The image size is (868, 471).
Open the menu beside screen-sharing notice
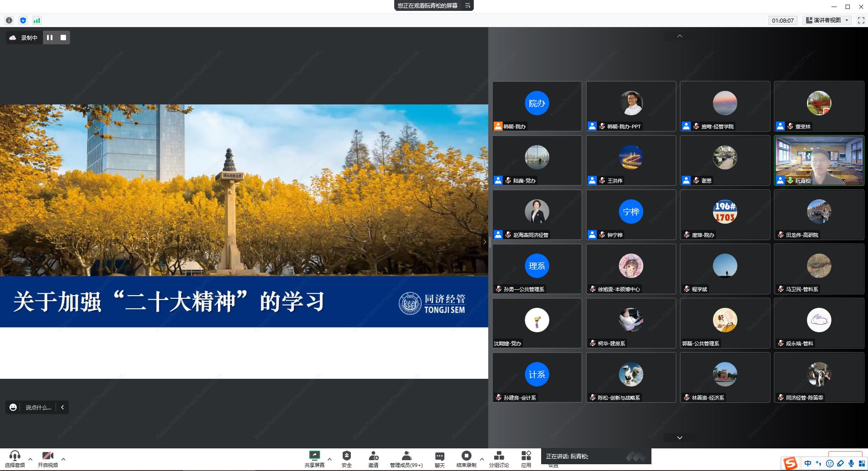click(468, 5)
